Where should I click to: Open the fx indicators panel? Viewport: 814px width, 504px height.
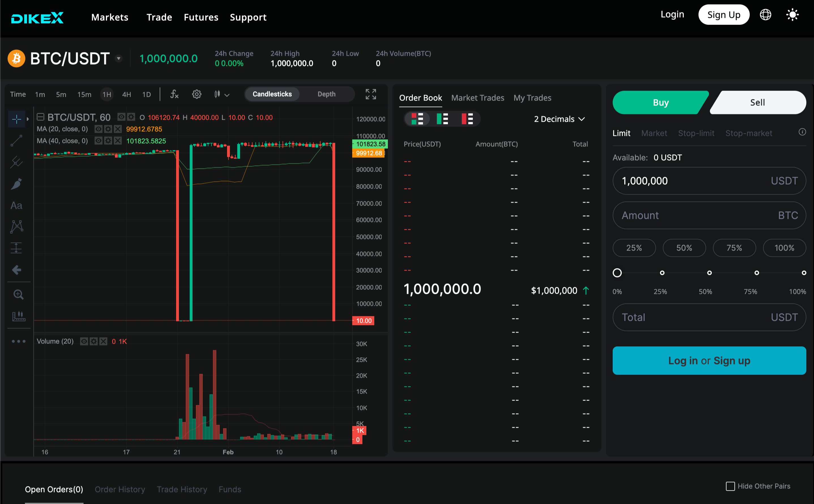coord(174,94)
